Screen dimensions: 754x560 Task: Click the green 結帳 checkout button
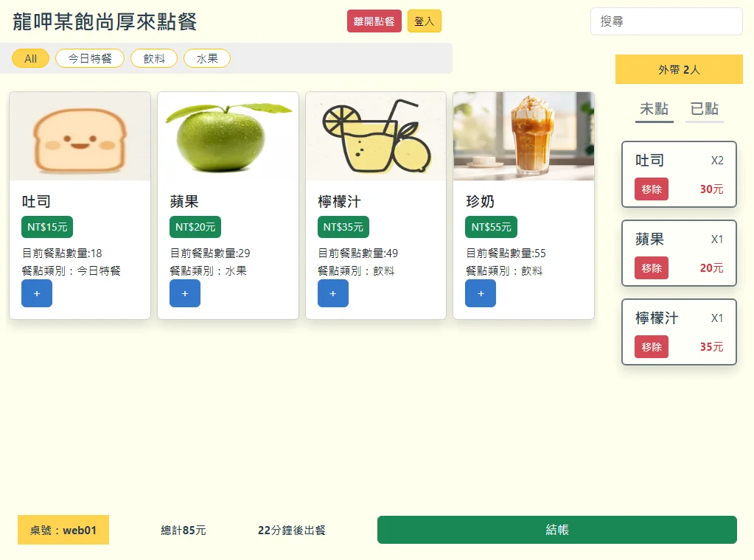[557, 530]
